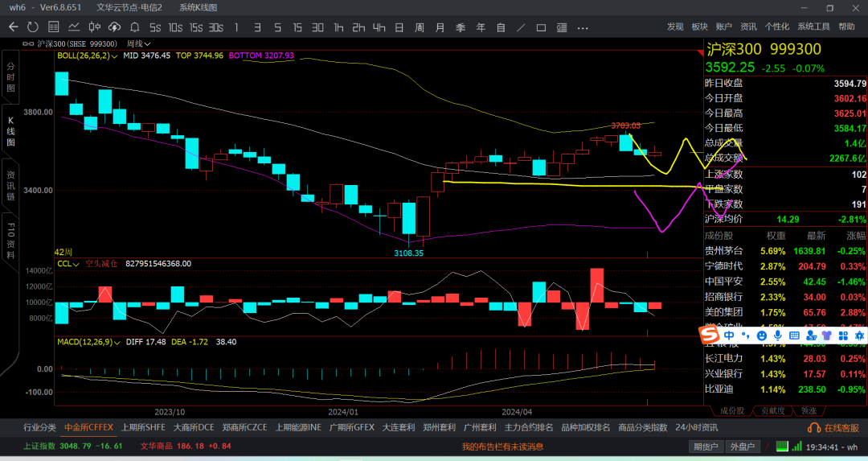Screen dimensions: 868x461
Task: Toggle the Sogou microphone voice input
Action: [778, 335]
